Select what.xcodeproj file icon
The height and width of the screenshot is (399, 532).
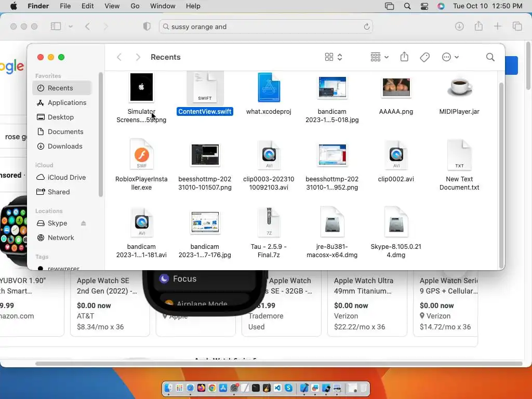[269, 87]
